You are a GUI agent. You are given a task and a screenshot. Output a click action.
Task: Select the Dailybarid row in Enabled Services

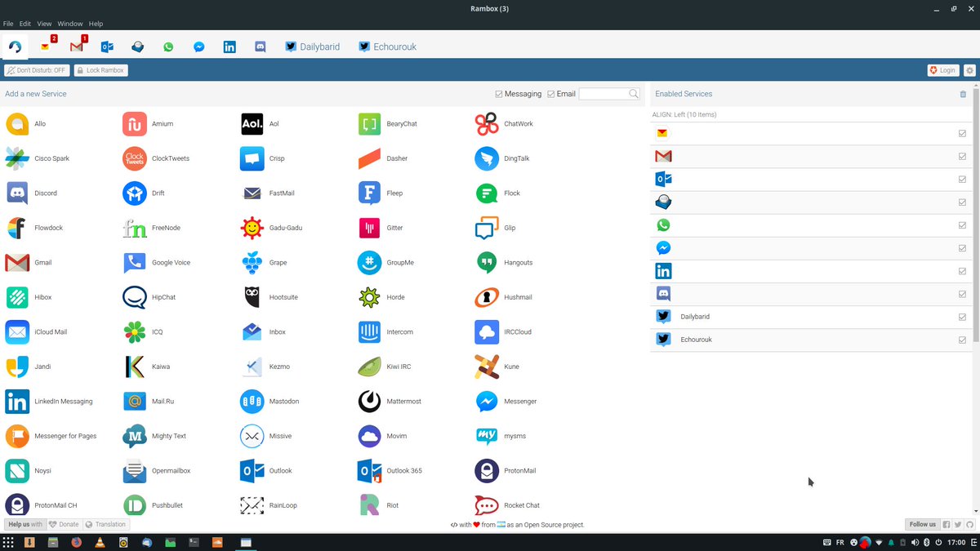point(811,317)
